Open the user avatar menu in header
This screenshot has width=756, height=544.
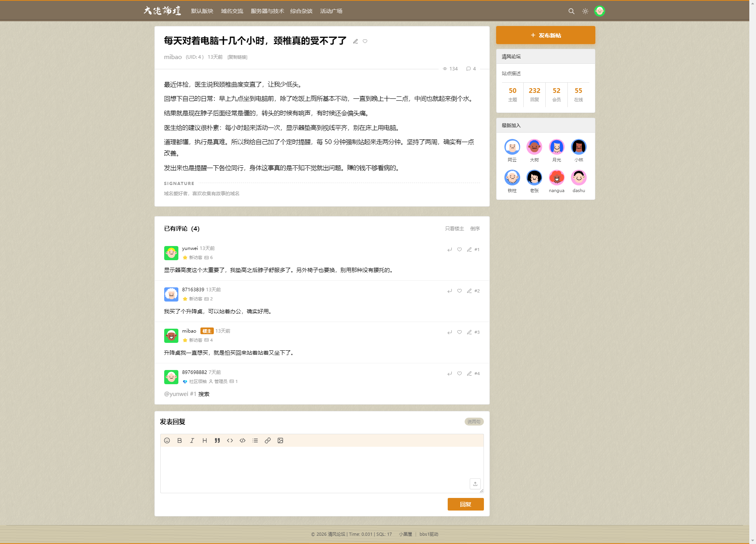(x=600, y=11)
